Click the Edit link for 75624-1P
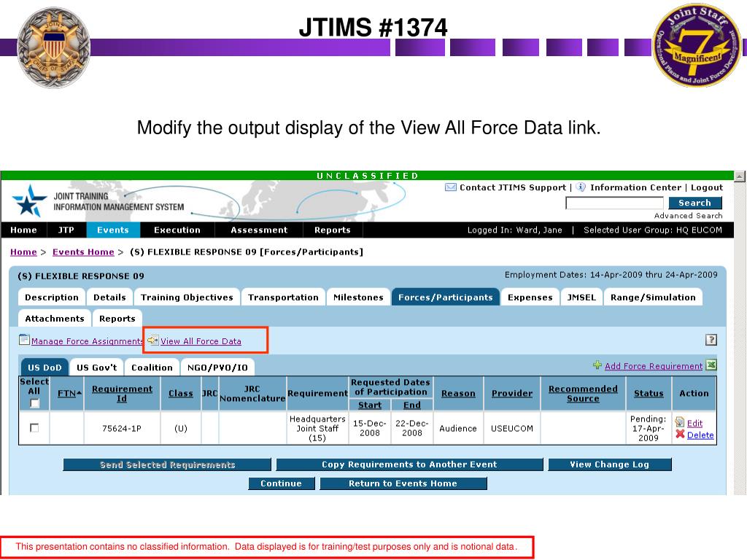Screen dimensions: 747x560 coord(694,423)
